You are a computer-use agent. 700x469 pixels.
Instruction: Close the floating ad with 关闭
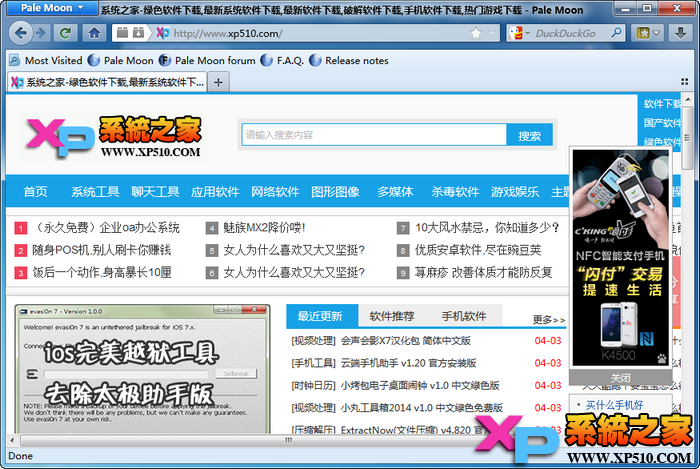coord(621,378)
